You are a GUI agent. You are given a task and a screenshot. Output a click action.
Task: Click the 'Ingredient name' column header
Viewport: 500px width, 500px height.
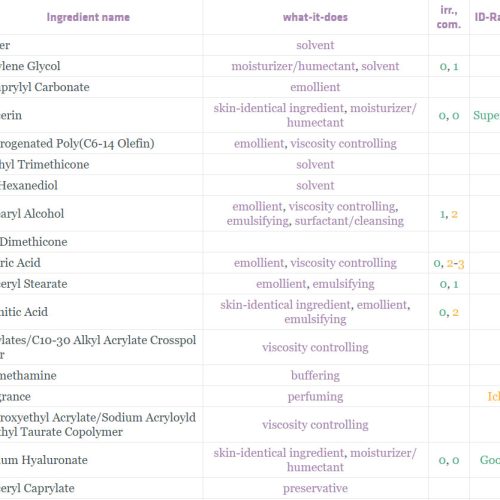click(88, 17)
